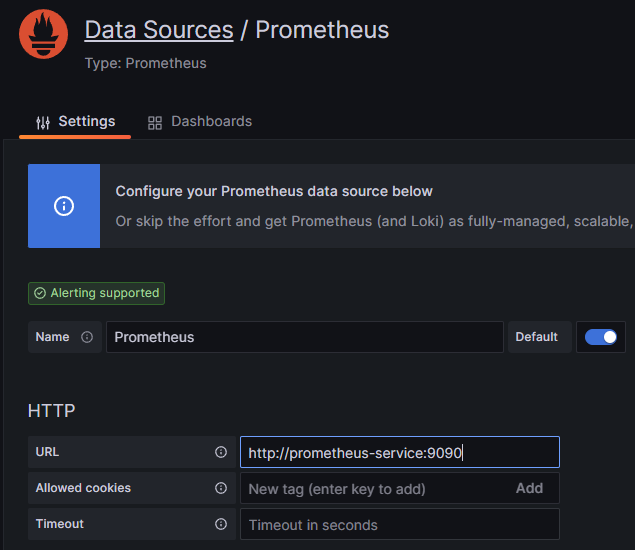The height and width of the screenshot is (550, 635).
Task: Click the Name input field
Action: click(305, 337)
